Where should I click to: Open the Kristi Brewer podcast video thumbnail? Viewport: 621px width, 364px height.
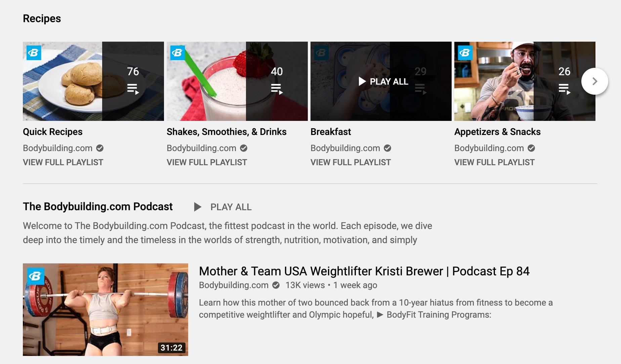(106, 310)
